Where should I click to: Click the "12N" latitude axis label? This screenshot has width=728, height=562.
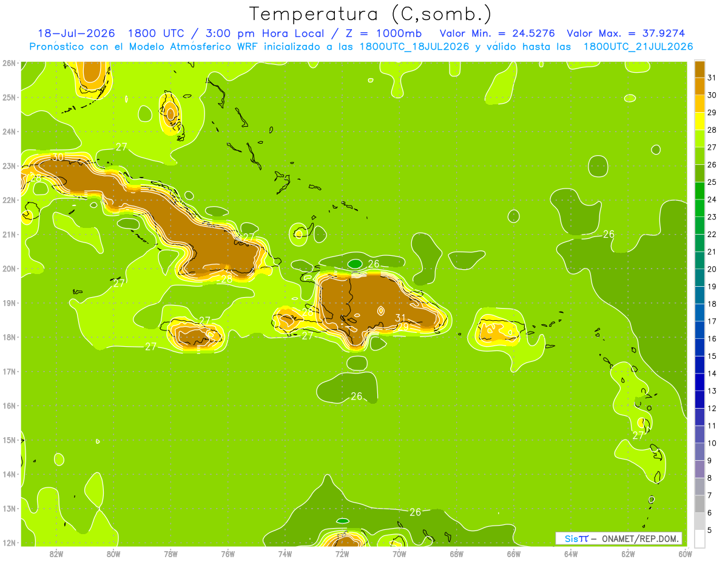(x=8, y=543)
